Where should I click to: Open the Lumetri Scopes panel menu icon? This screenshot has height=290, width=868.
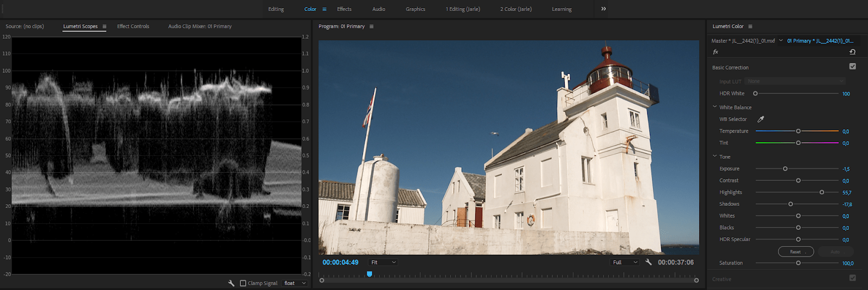104,27
